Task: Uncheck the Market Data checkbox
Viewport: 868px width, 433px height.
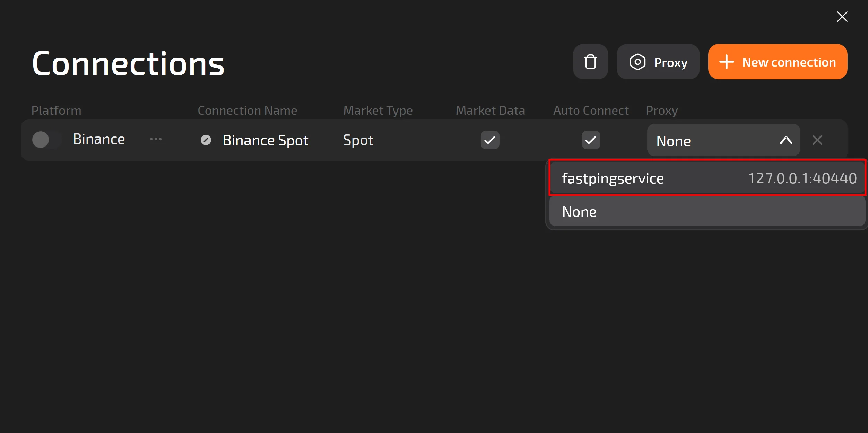Action: coord(490,140)
